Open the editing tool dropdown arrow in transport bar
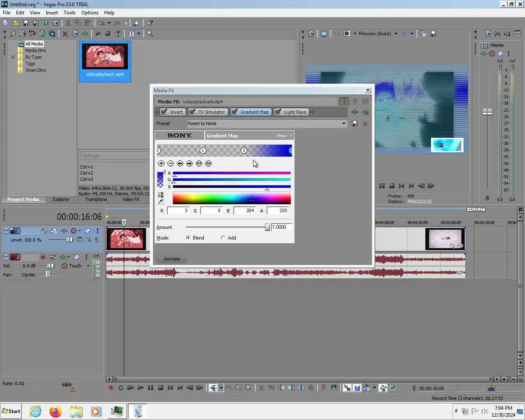525x420 pixels. (x=221, y=388)
